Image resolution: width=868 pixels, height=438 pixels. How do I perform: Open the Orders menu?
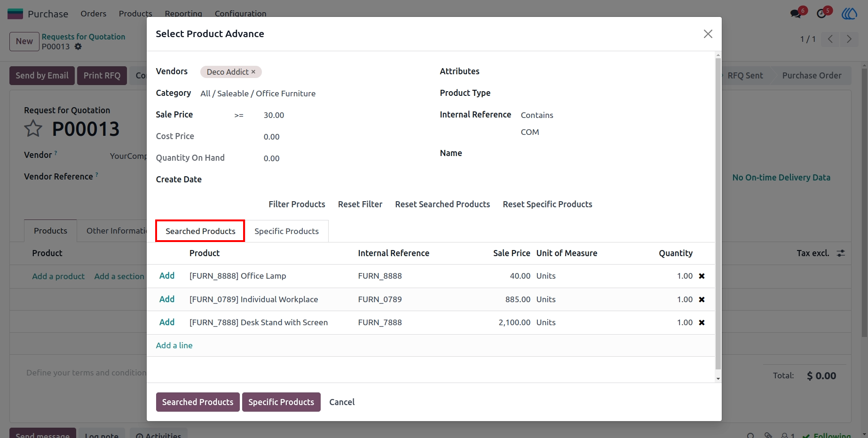coord(93,14)
